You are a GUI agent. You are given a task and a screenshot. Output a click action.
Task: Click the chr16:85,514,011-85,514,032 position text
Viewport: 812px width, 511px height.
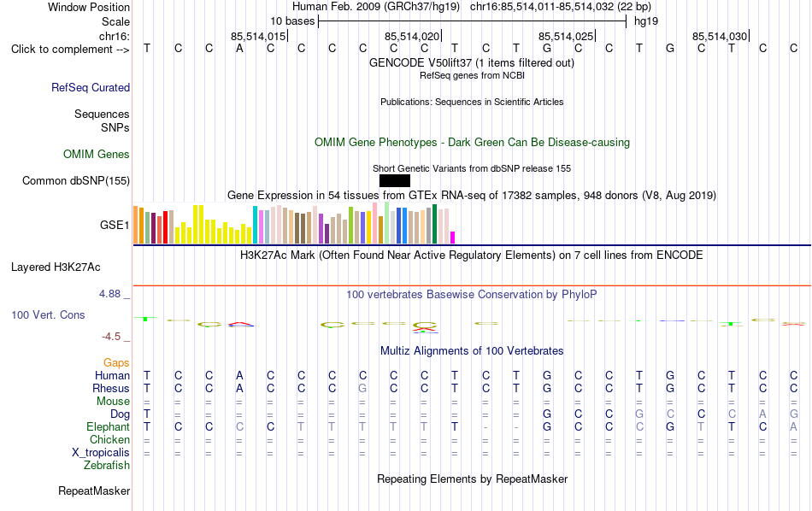point(561,7)
